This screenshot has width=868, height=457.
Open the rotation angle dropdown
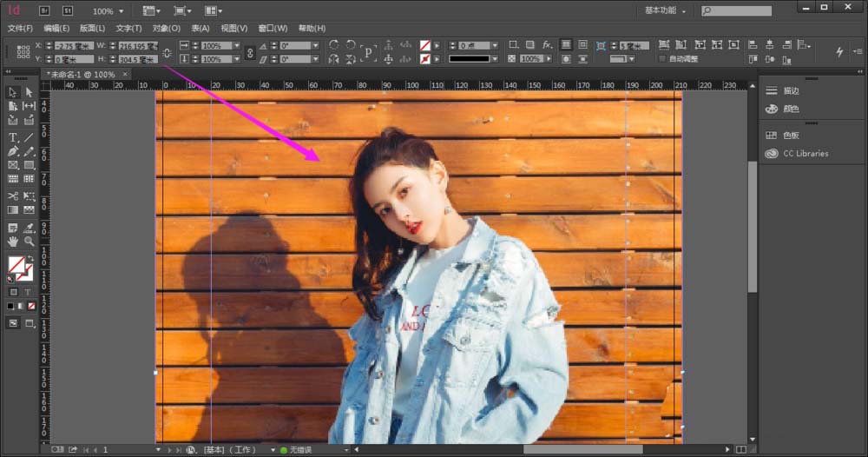pos(316,45)
